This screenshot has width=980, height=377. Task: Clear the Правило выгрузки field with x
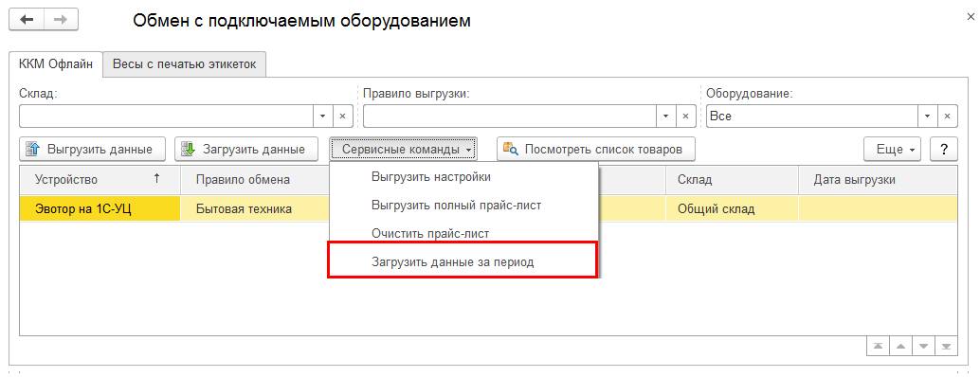685,117
